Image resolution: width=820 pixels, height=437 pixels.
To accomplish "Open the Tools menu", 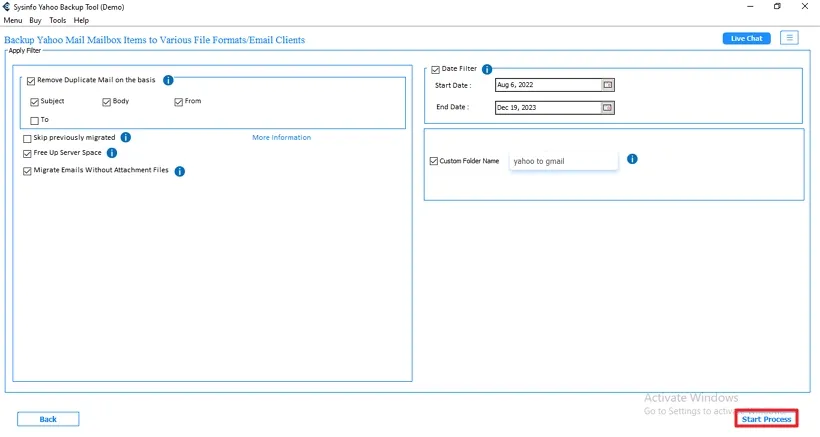I will coord(58,20).
